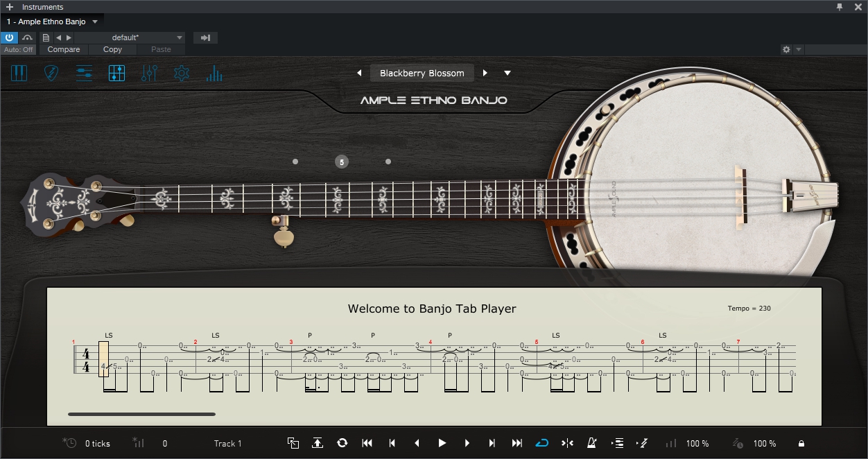Screen dimensions: 868x459
Task: Open the mixer faders FX panel
Action: pyautogui.click(x=149, y=73)
